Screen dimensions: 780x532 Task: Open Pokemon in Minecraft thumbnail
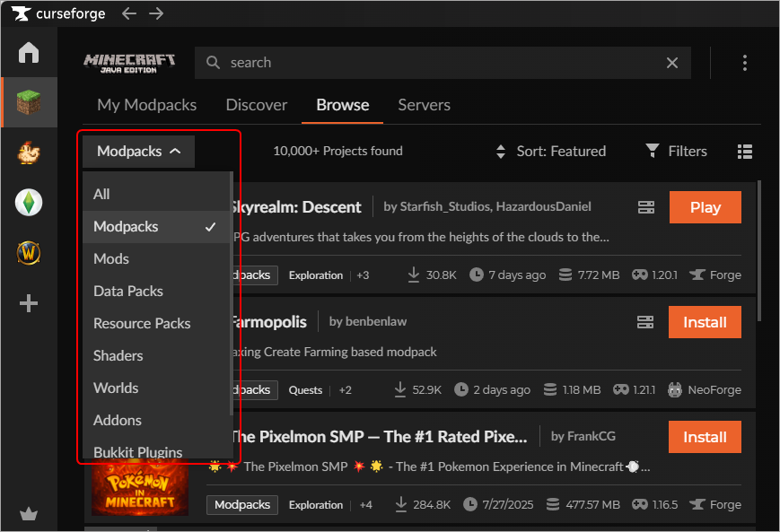point(140,487)
